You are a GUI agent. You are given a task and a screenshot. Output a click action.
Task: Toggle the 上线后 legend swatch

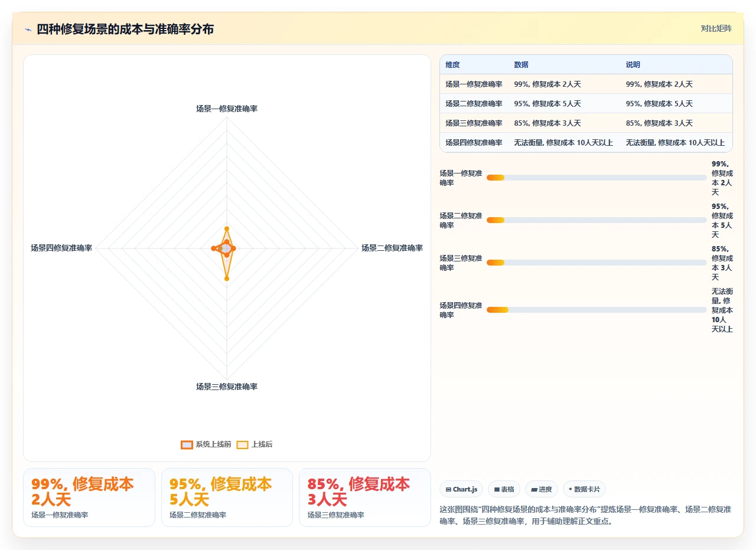pos(242,444)
